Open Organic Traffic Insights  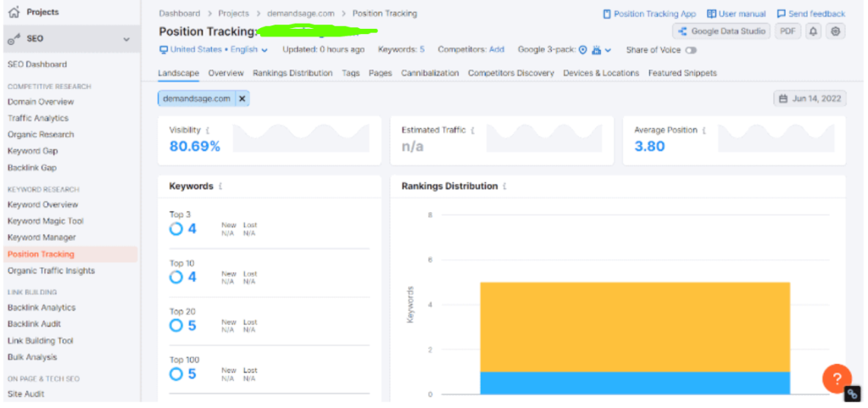coord(51,271)
